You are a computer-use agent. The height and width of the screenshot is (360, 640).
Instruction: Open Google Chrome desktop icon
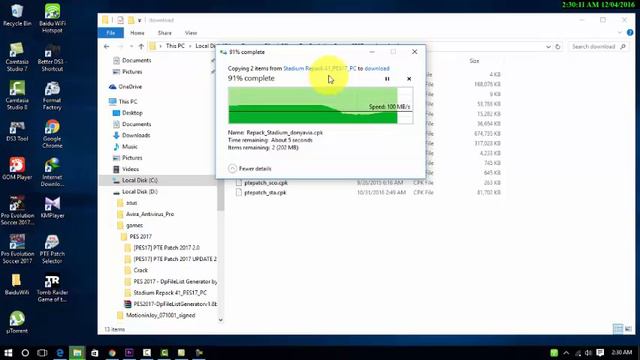[x=52, y=133]
